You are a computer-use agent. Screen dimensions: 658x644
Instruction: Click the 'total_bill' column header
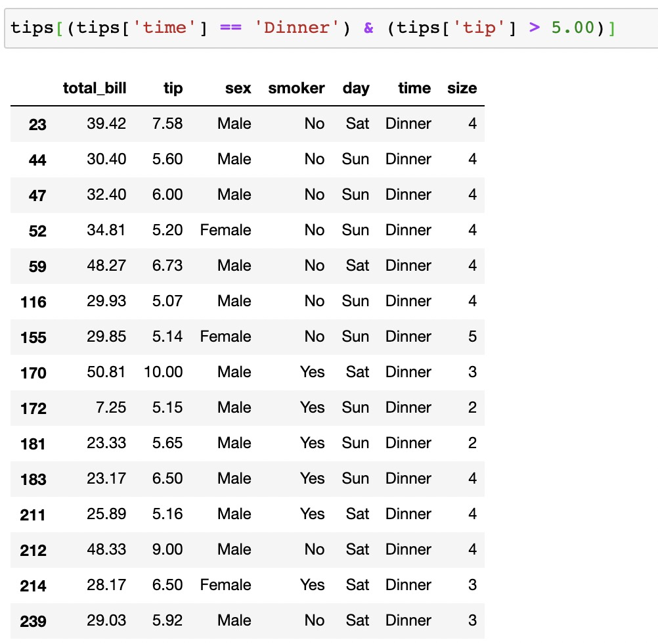click(95, 88)
